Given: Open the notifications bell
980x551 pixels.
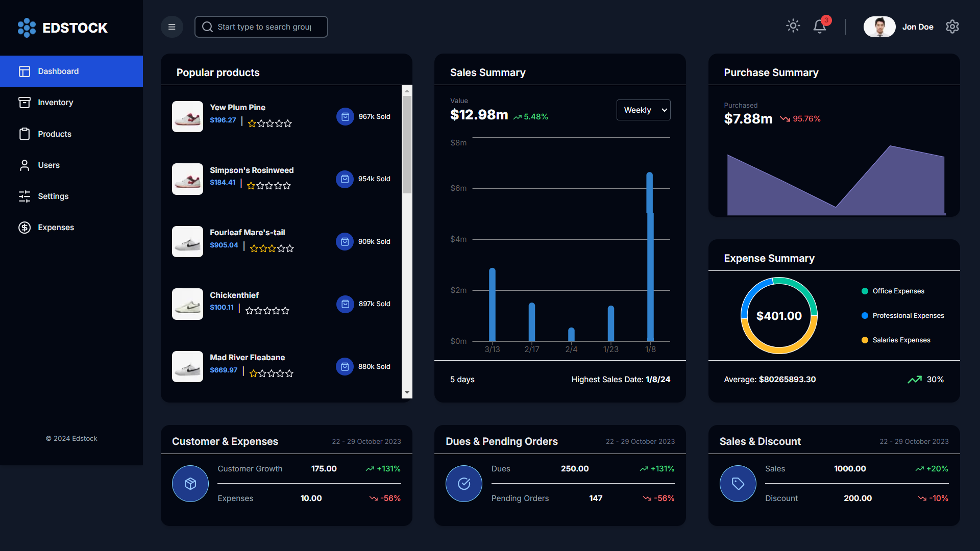Looking at the screenshot, I should click(820, 27).
